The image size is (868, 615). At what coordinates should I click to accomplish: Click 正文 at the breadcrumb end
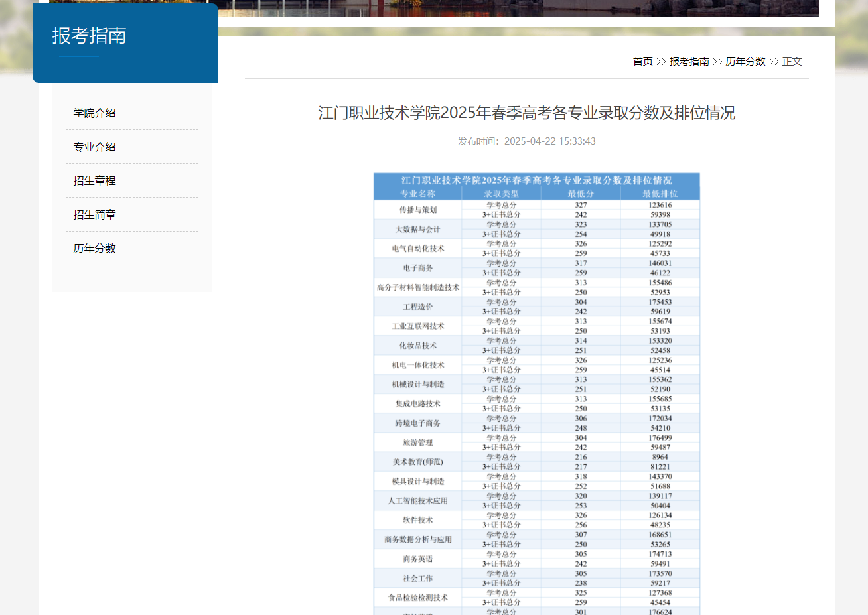tap(792, 61)
